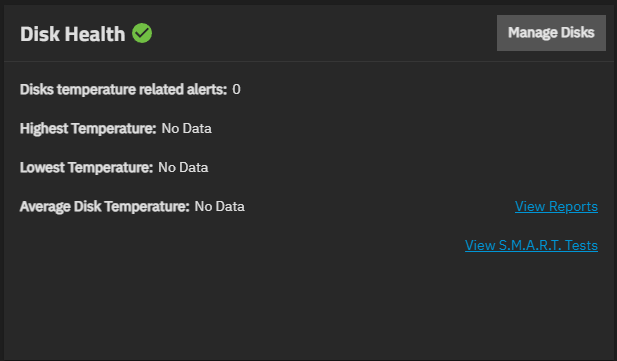Viewport: 617px width, 361px height.
Task: Open the Manage Disks page
Action: (x=551, y=33)
